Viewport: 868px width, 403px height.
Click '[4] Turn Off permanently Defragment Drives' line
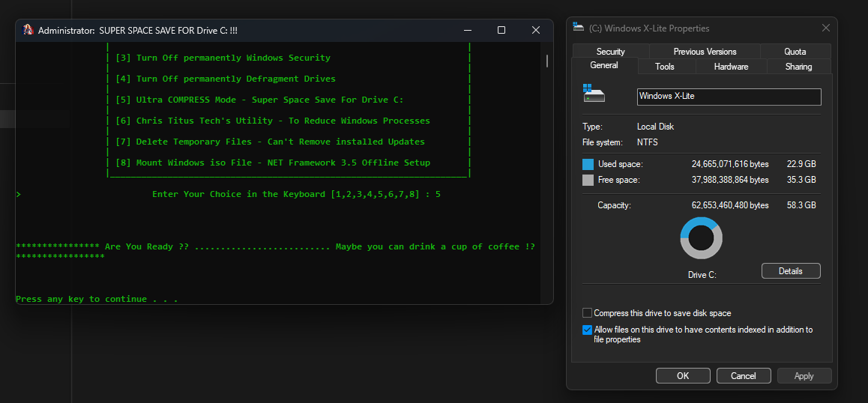click(226, 79)
